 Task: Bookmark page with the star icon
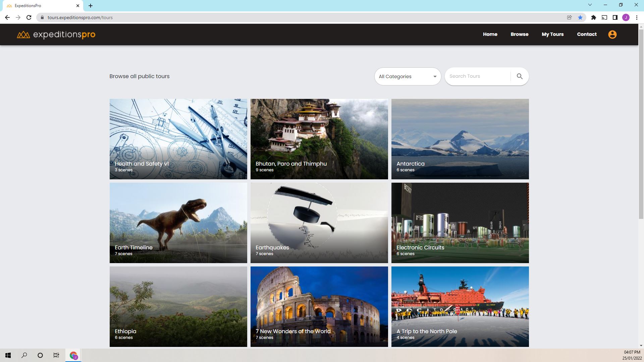(x=580, y=17)
